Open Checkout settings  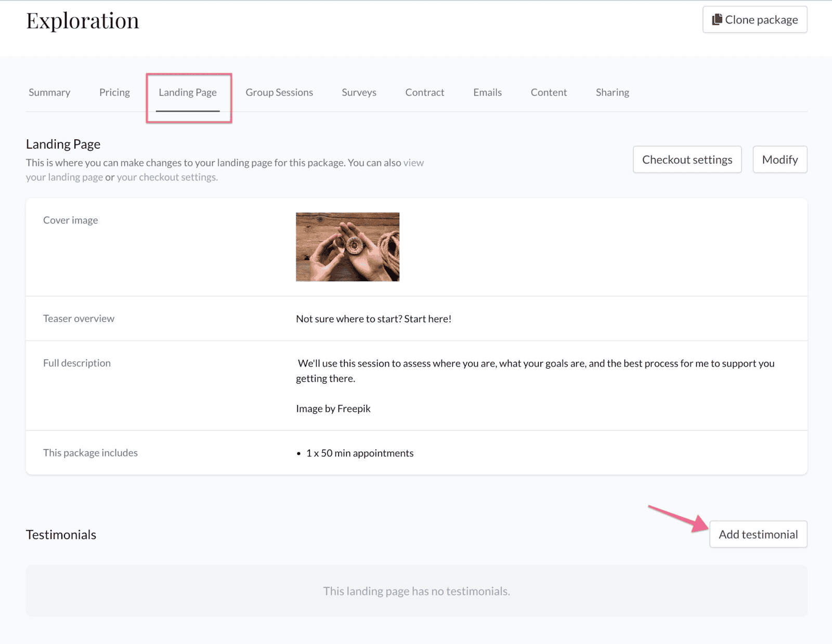687,160
